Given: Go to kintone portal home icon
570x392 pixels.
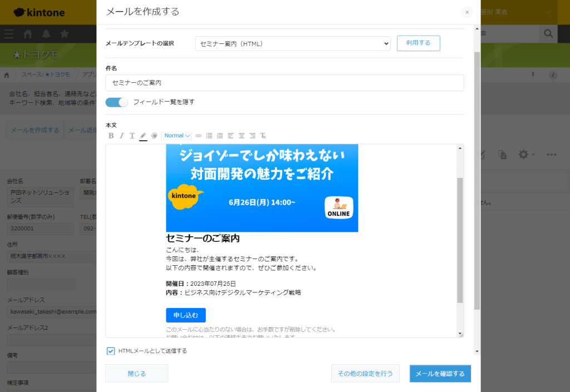Looking at the screenshot, I should (x=28, y=34).
